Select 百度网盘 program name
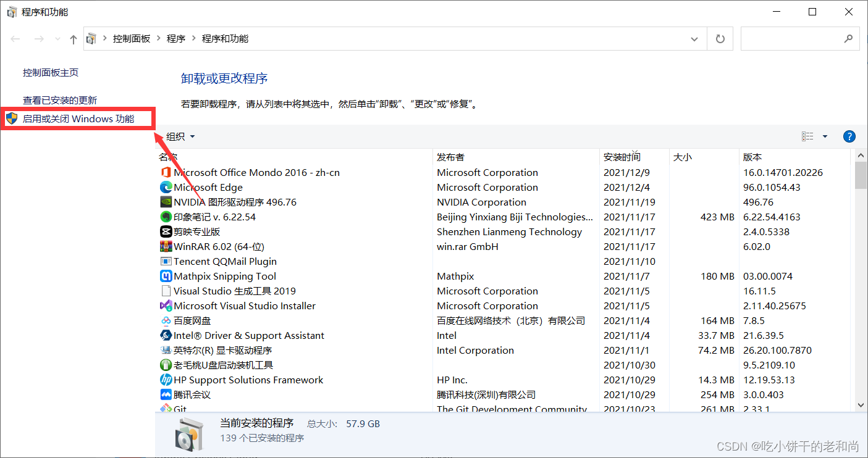 [192, 320]
